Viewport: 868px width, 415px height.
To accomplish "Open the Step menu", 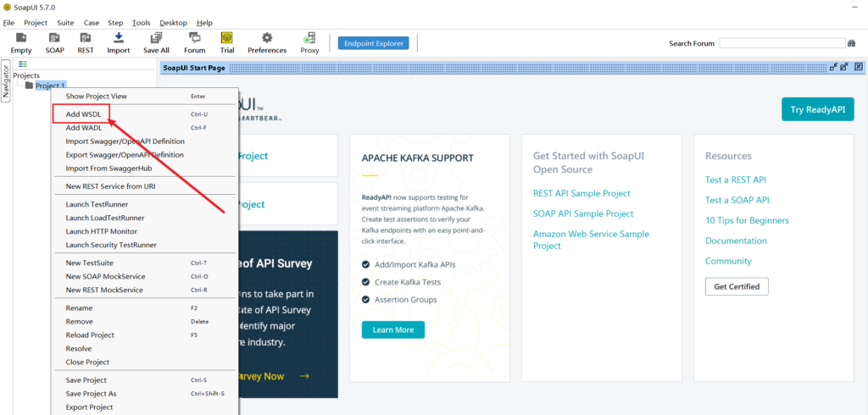I will coord(115,23).
